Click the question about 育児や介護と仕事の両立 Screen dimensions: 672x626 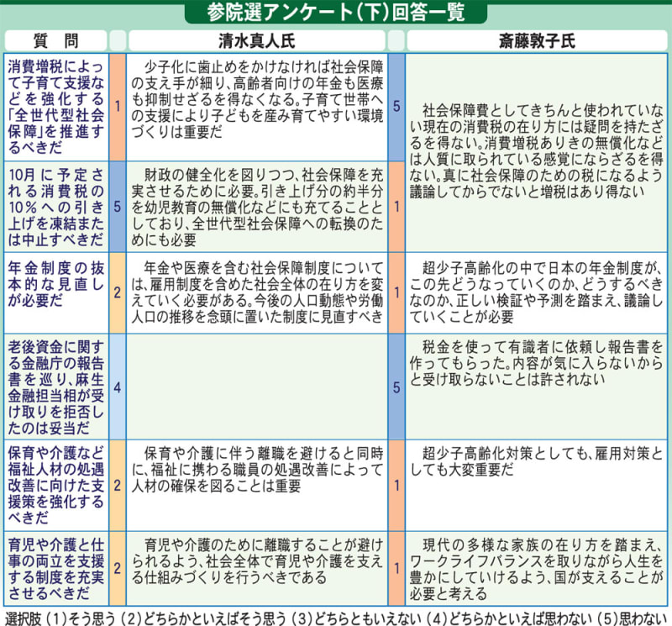[x=56, y=569]
